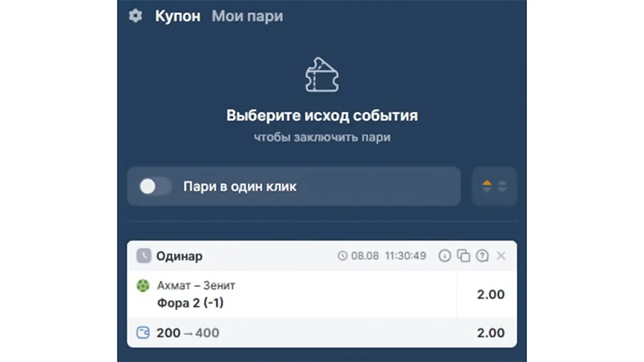The height and width of the screenshot is (362, 644).
Task: Open the Мои пари tab
Action: pyautogui.click(x=247, y=16)
